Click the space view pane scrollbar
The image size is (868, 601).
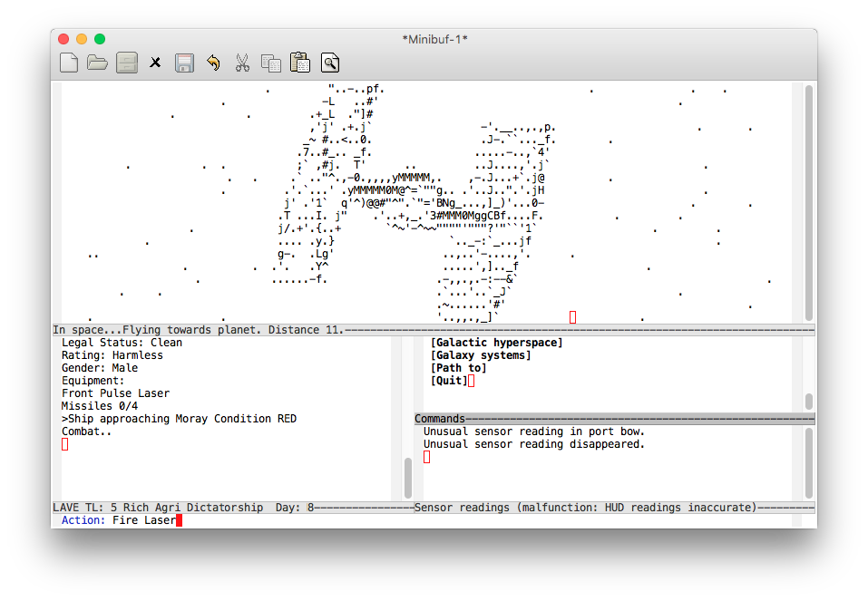point(809,202)
